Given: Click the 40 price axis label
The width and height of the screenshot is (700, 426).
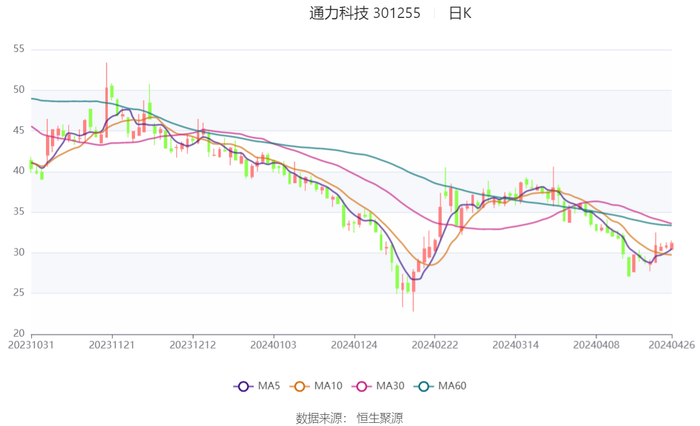Looking at the screenshot, I should 19,171.
